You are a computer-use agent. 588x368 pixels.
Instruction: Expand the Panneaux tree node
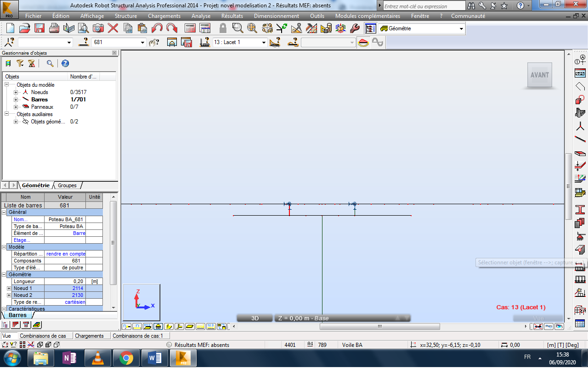pos(16,107)
